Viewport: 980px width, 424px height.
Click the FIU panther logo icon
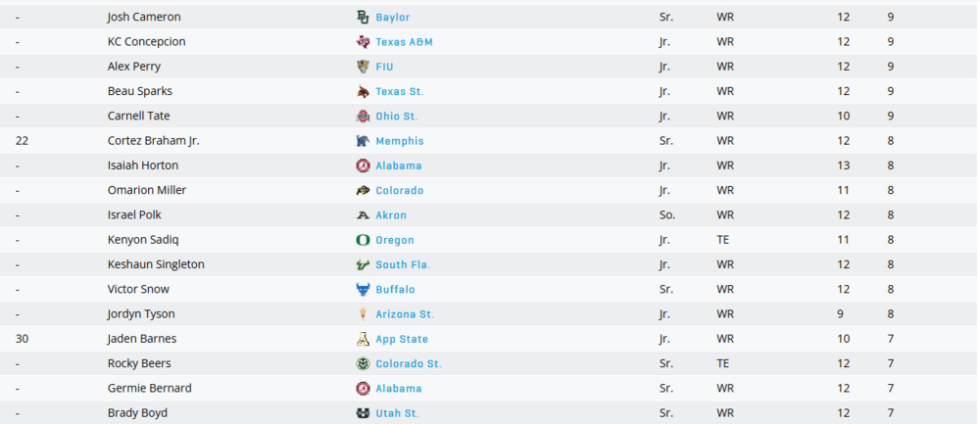[363, 67]
